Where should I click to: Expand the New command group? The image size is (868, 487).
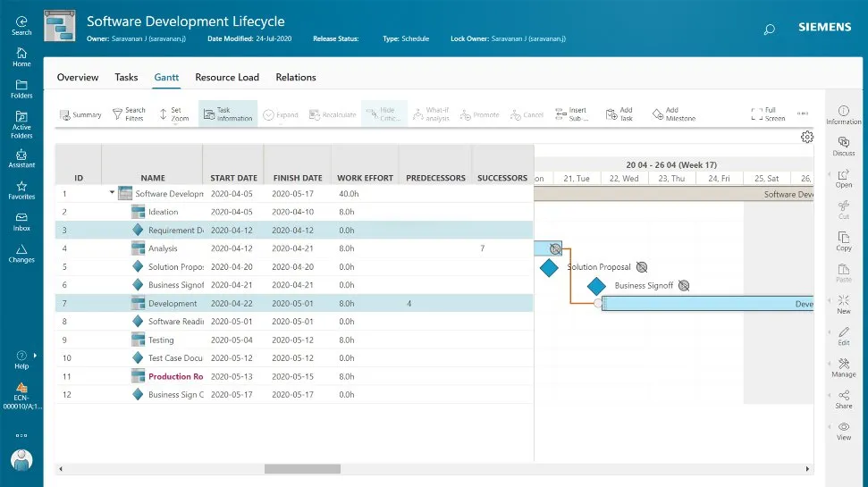830,300
